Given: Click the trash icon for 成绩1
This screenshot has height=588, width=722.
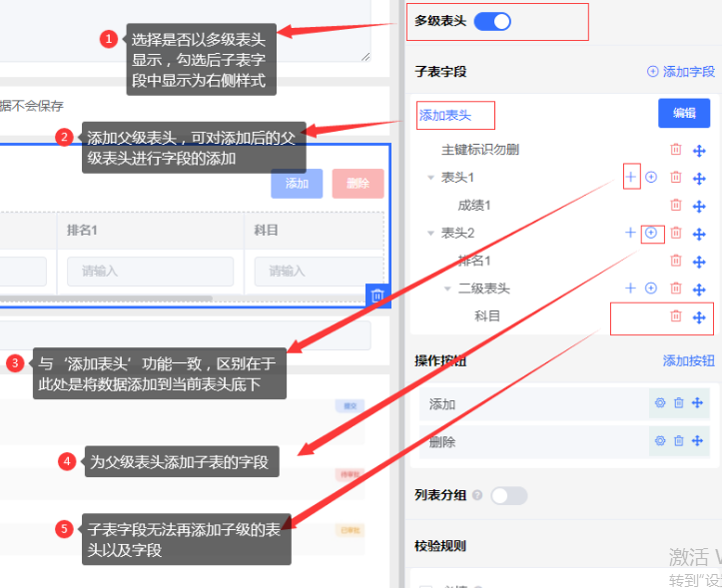Looking at the screenshot, I should click(676, 205).
